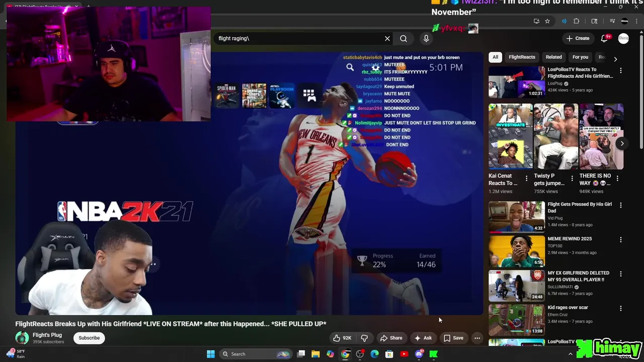Share the video
The height and width of the screenshot is (362, 644).
point(391,338)
